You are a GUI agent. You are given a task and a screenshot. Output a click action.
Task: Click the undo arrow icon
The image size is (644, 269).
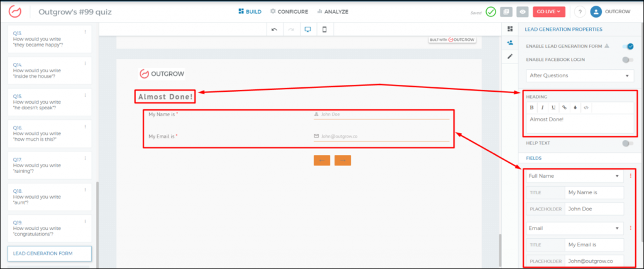click(274, 30)
